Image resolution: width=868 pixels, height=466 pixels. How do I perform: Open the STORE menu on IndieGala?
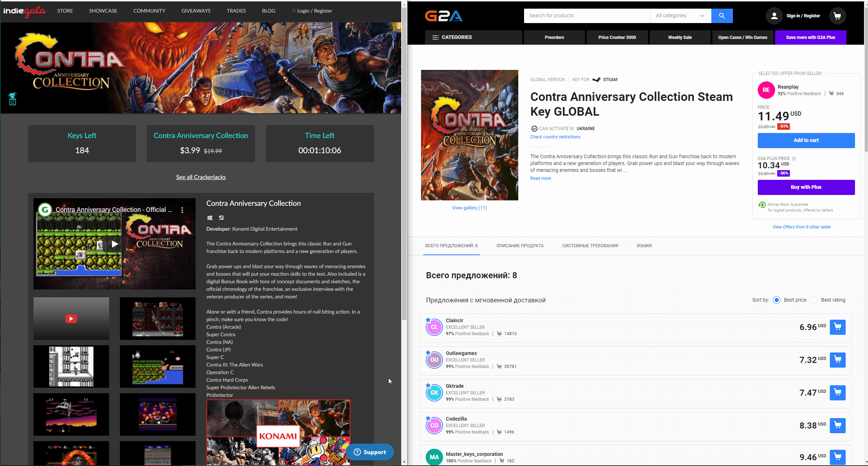[x=65, y=11]
